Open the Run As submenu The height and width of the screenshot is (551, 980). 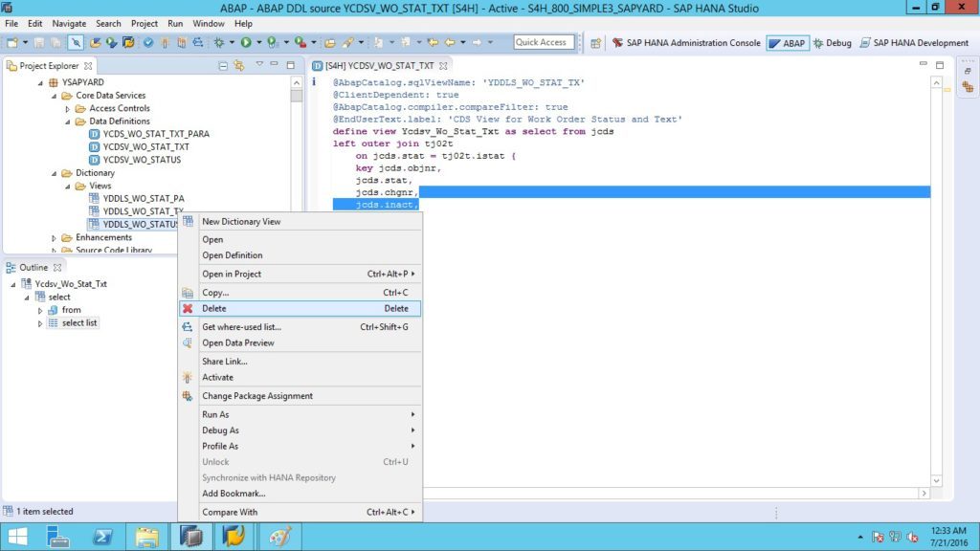(x=300, y=415)
